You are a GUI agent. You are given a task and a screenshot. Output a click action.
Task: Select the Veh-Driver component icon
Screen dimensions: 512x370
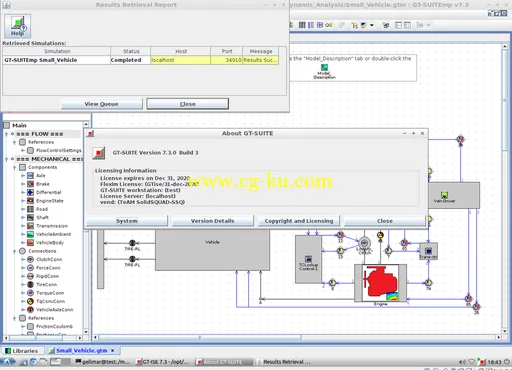pyautogui.click(x=444, y=195)
